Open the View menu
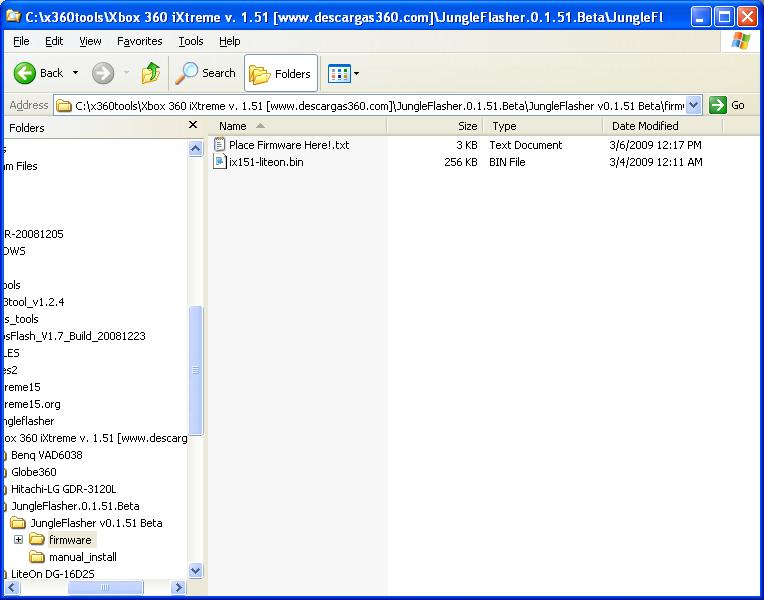The height and width of the screenshot is (600, 764). [x=90, y=41]
